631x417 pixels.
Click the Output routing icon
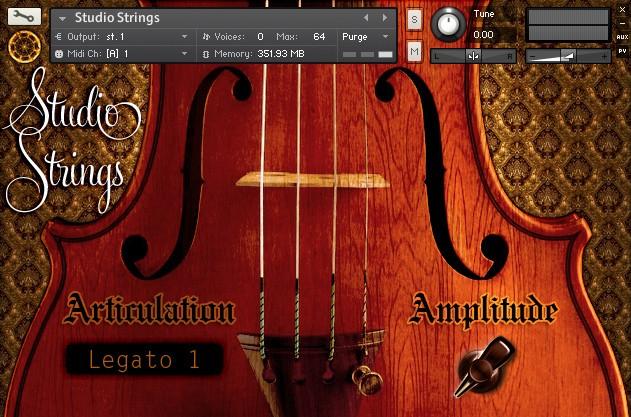click(59, 37)
